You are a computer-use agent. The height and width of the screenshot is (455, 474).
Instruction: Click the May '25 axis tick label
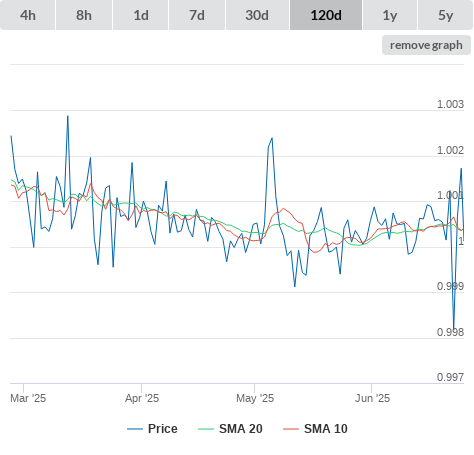(x=255, y=398)
